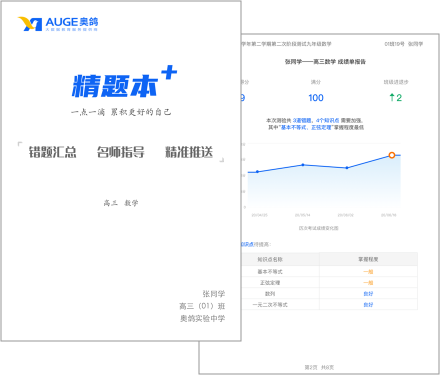Click the last date label on the chart axis
The width and height of the screenshot is (440, 375).
coord(389,215)
